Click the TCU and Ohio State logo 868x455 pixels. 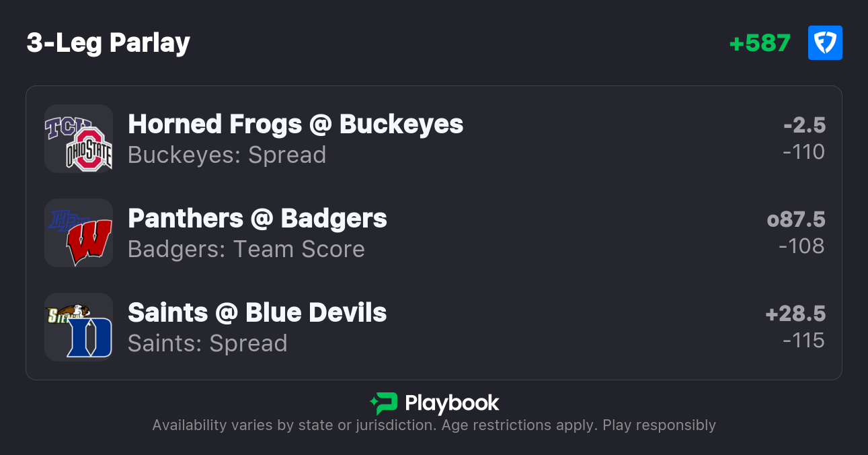click(x=79, y=139)
